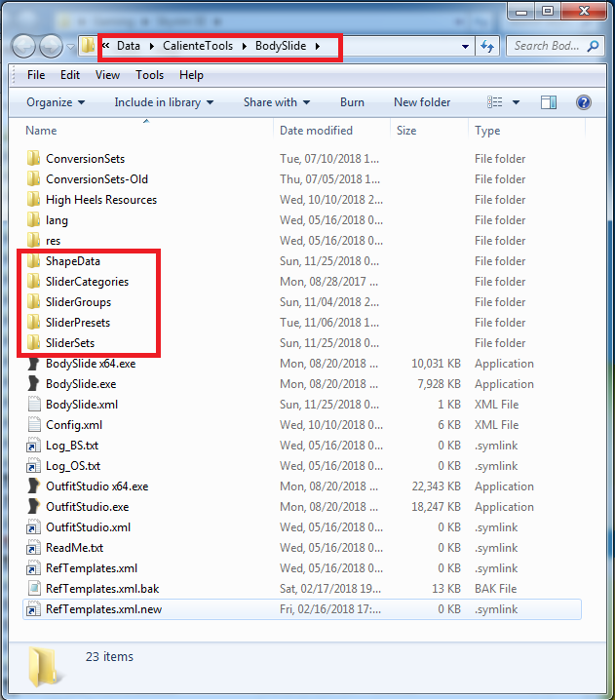
Task: Select the ConversionSets-Old folder icon
Action: click(x=33, y=179)
